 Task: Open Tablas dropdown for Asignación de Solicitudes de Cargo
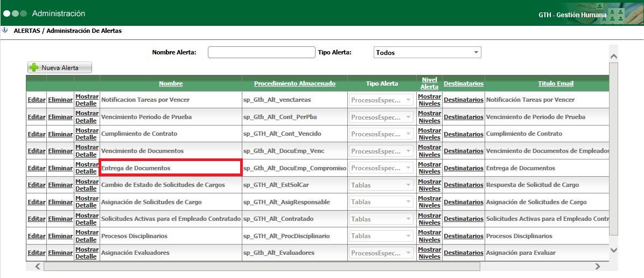(382, 202)
